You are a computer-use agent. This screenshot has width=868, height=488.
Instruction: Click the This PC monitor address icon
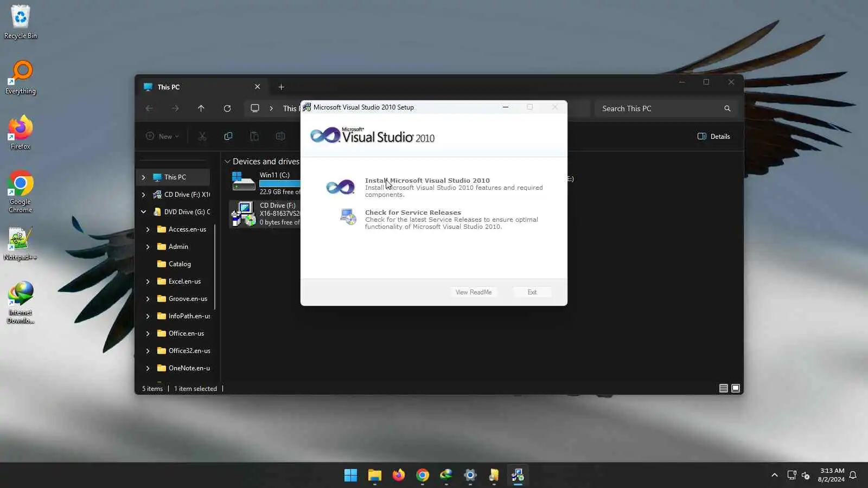255,108
